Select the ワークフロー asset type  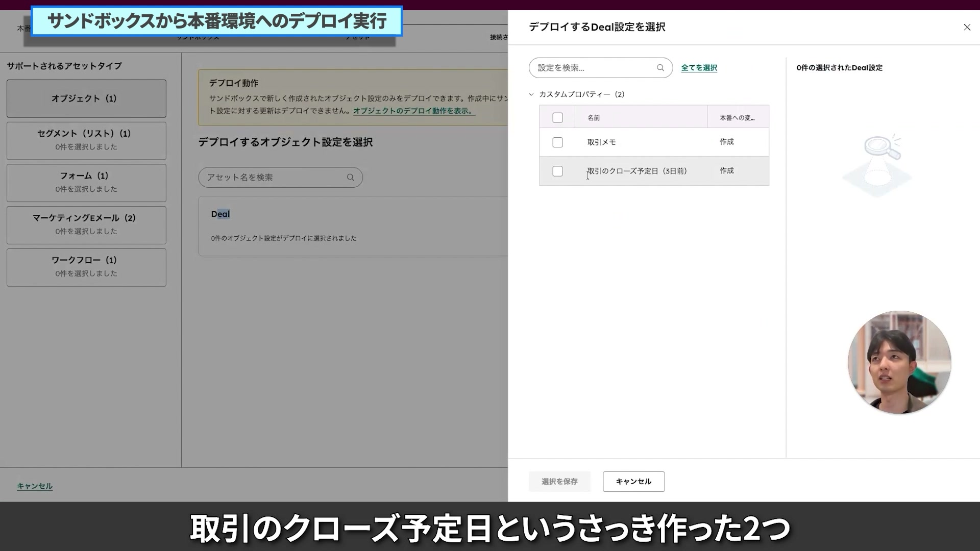(86, 267)
